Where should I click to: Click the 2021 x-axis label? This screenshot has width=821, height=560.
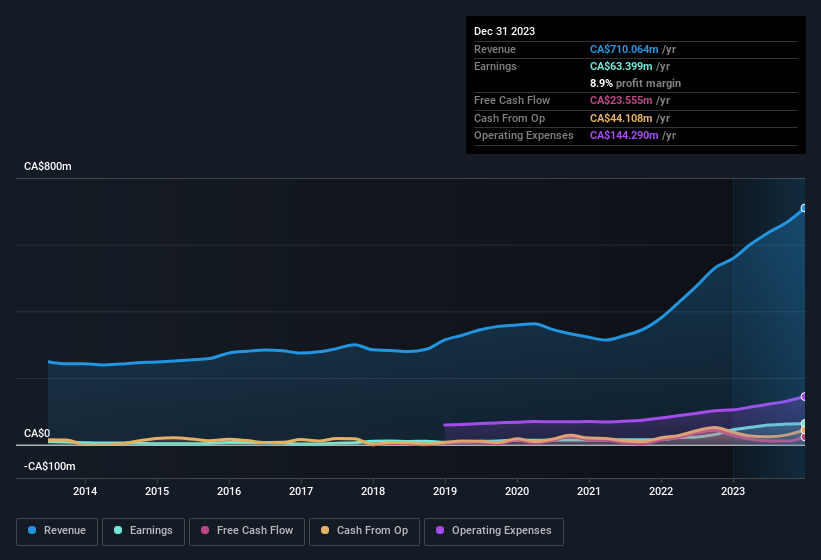pyautogui.click(x=589, y=491)
